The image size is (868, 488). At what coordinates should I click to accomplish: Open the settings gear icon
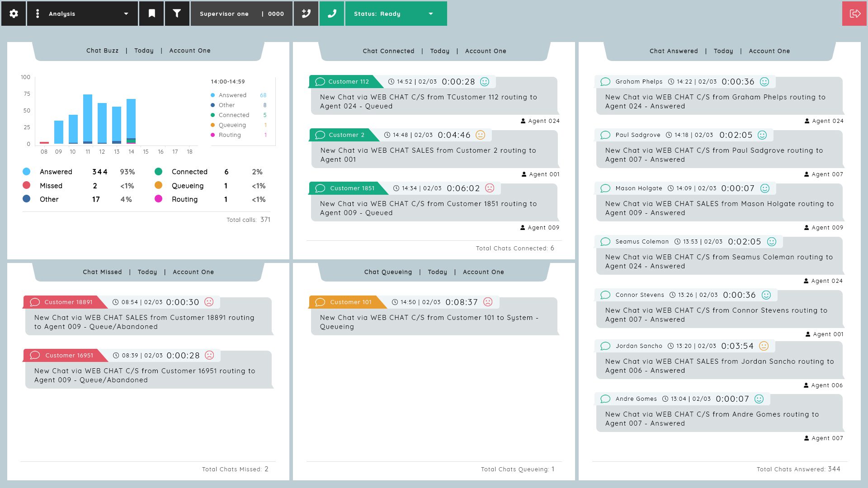click(14, 14)
